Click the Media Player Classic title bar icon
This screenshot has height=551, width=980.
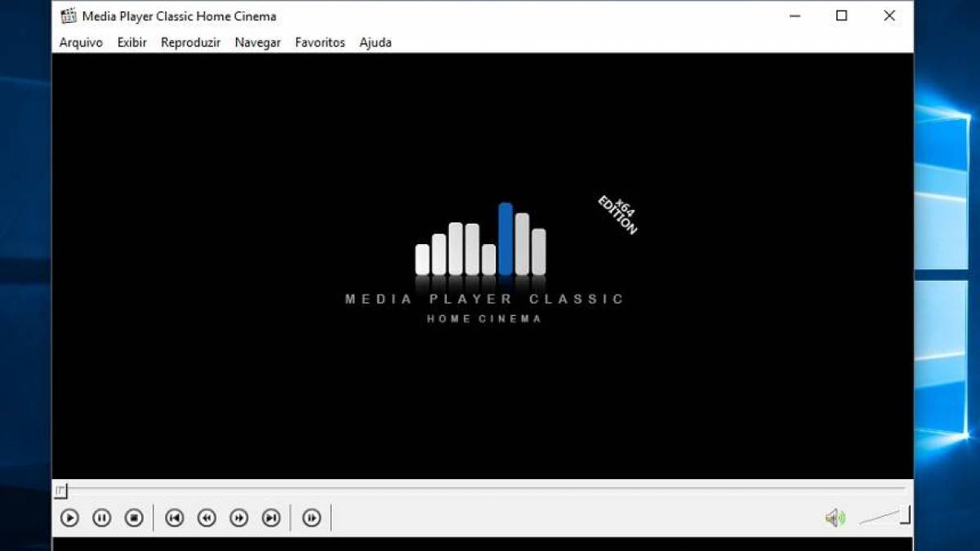tap(69, 16)
